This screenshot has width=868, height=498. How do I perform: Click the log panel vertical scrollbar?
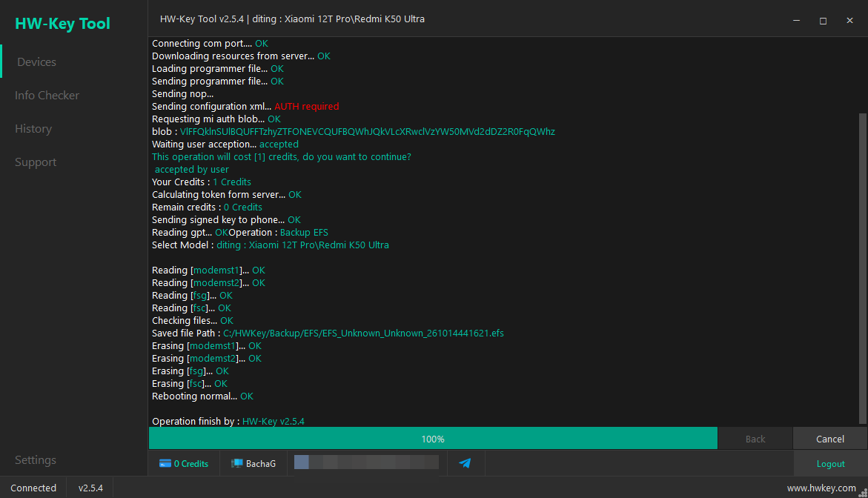(863, 268)
